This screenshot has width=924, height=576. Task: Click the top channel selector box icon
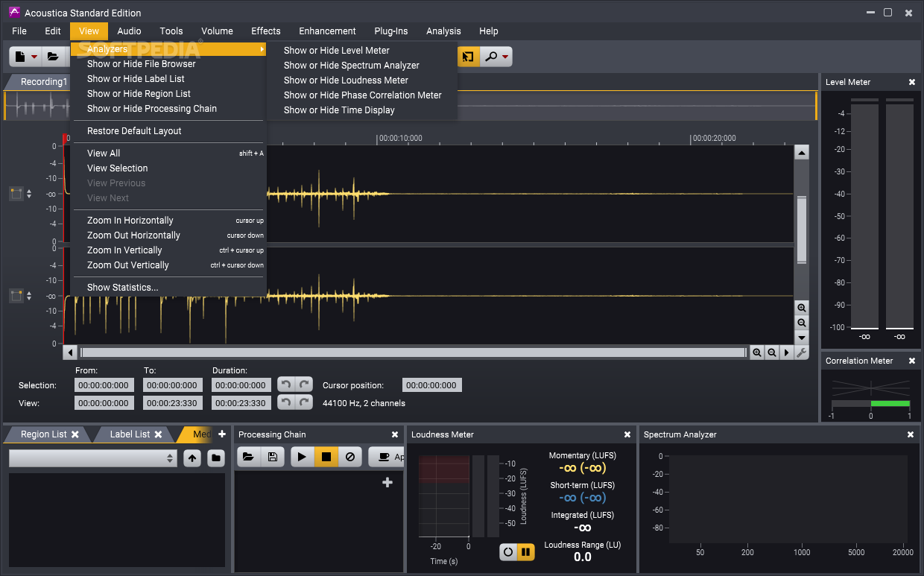pyautogui.click(x=16, y=194)
